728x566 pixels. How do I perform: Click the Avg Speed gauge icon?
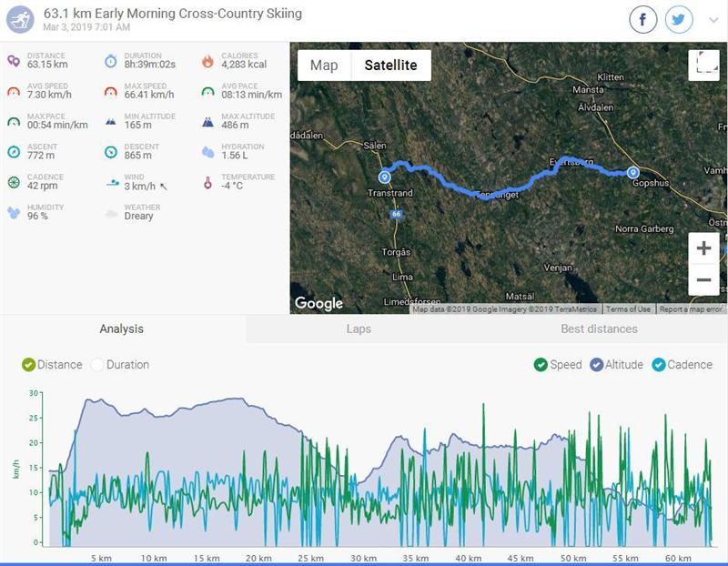(x=14, y=92)
